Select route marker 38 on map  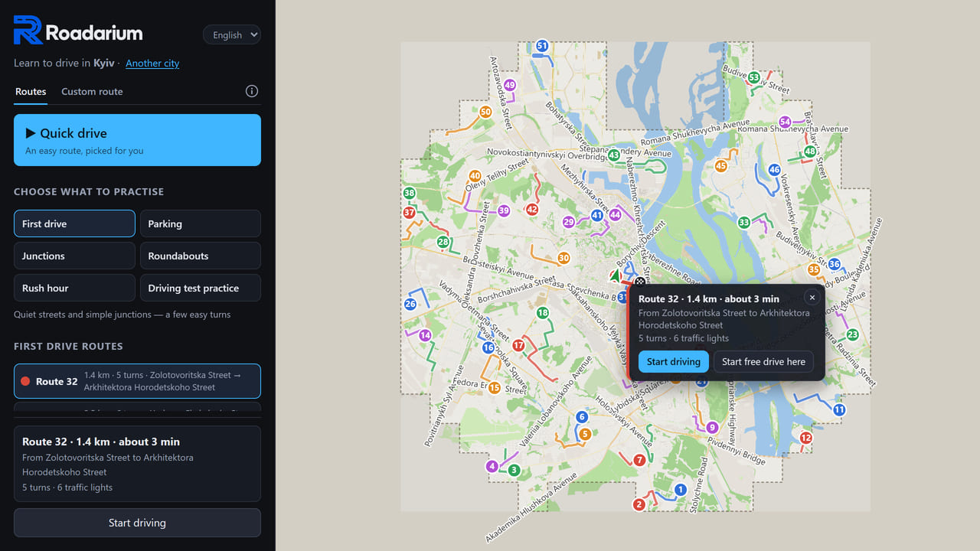tap(409, 194)
